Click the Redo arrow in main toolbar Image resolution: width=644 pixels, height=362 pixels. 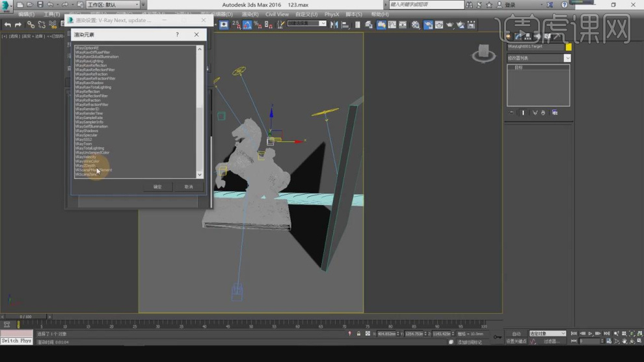click(18, 25)
